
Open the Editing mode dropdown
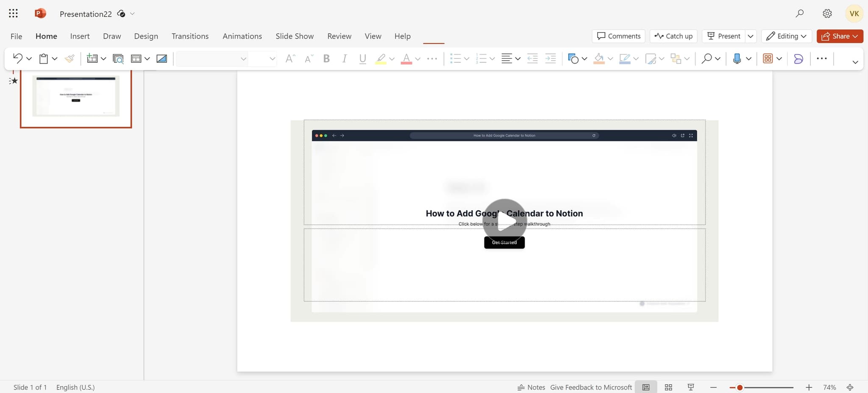[x=787, y=36]
